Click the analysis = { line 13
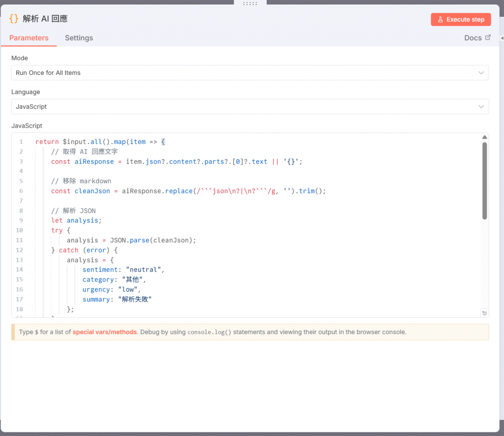Screen dimensions: 504x436 coord(90,260)
